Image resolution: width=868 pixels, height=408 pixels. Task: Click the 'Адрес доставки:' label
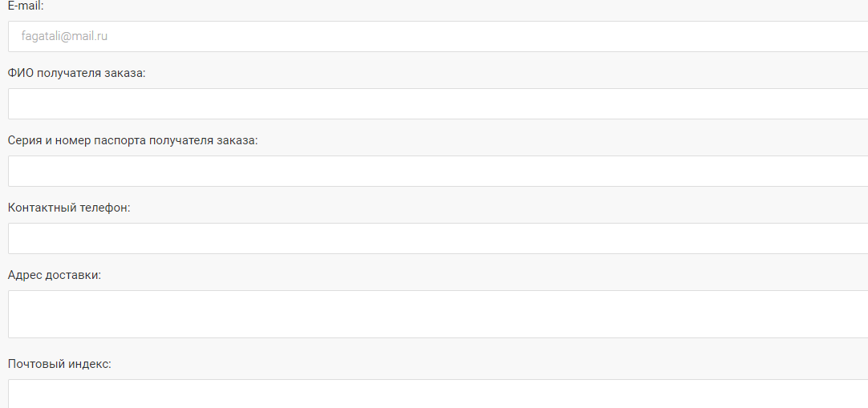click(x=55, y=275)
